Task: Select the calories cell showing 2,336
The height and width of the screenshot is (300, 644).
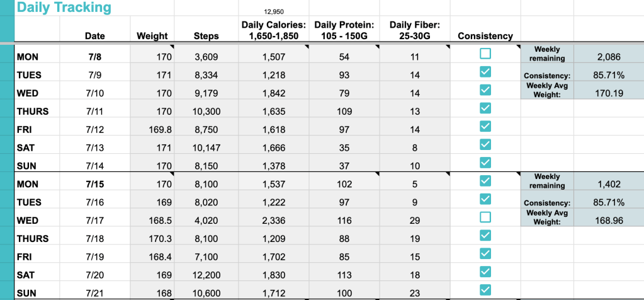Action: tap(273, 221)
